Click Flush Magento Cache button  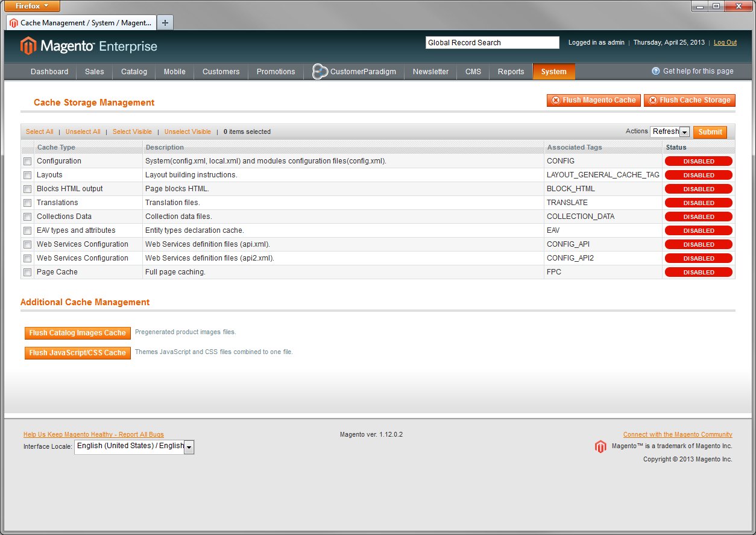594,100
